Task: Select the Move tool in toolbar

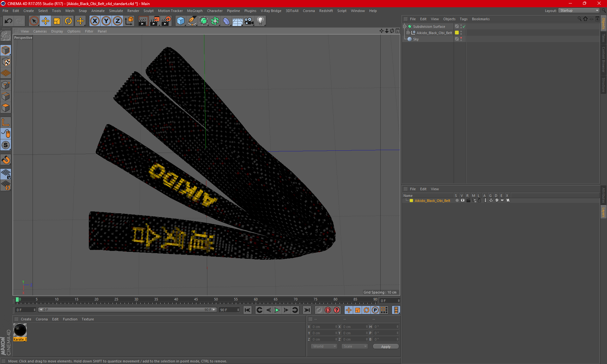Action: (x=46, y=21)
